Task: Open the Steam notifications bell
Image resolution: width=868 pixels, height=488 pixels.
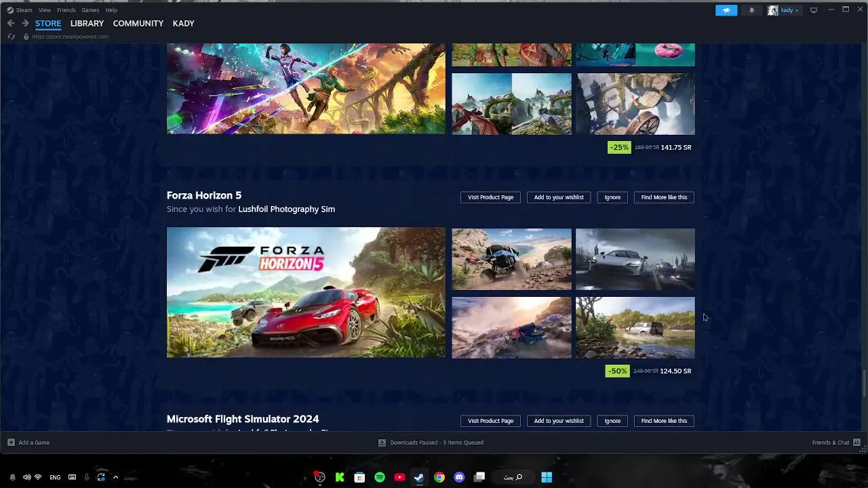Action: (751, 10)
